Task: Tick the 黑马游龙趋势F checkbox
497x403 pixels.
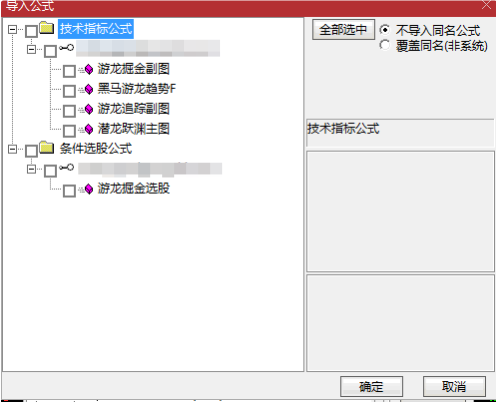Action: 69,91
